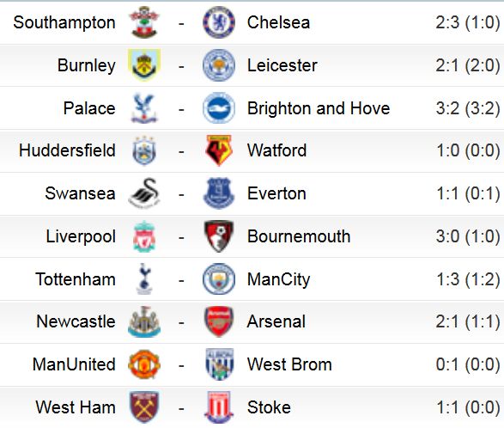Open the Everton club crest
The width and height of the screenshot is (504, 428).
click(x=219, y=193)
